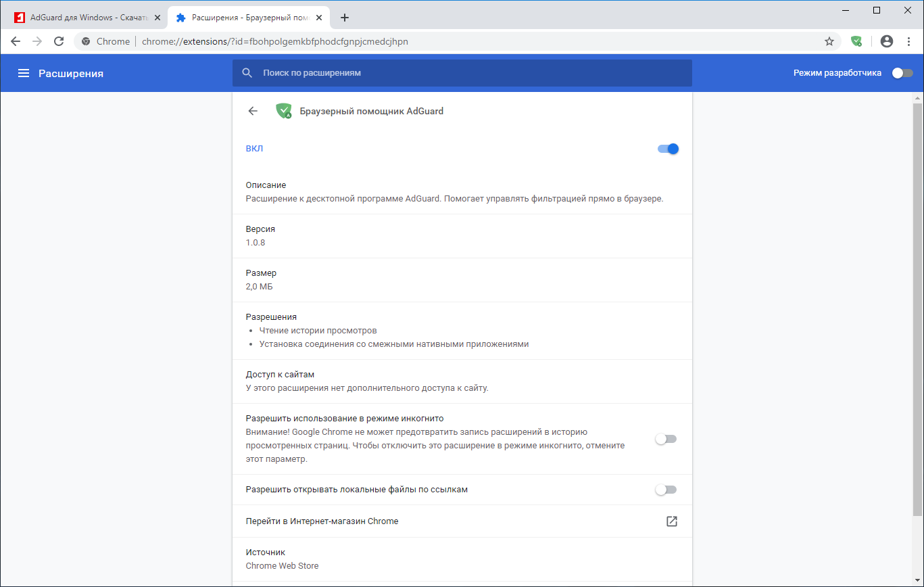Select the Расширения browser tab
Viewport: 924px width, 587px height.
249,18
